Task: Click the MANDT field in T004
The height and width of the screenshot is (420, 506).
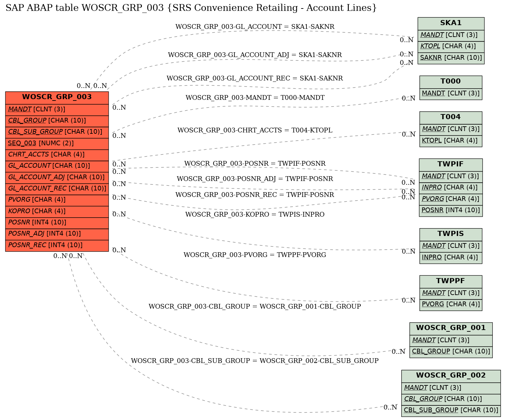Action: coord(451,129)
